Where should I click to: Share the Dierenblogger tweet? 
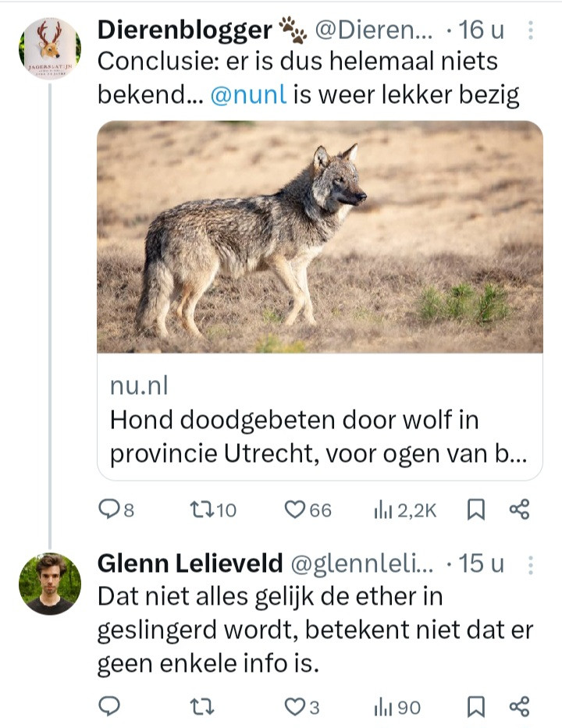tap(519, 510)
